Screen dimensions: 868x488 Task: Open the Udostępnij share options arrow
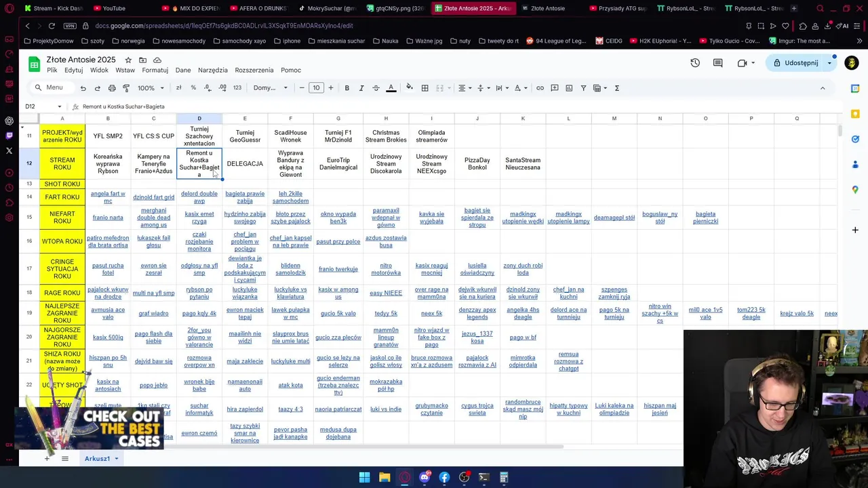829,63
